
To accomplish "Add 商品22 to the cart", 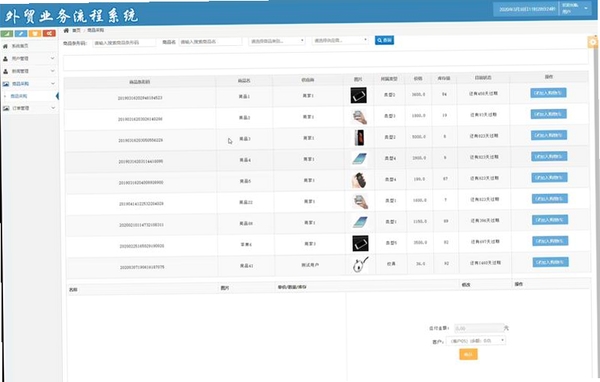I will click(x=550, y=199).
